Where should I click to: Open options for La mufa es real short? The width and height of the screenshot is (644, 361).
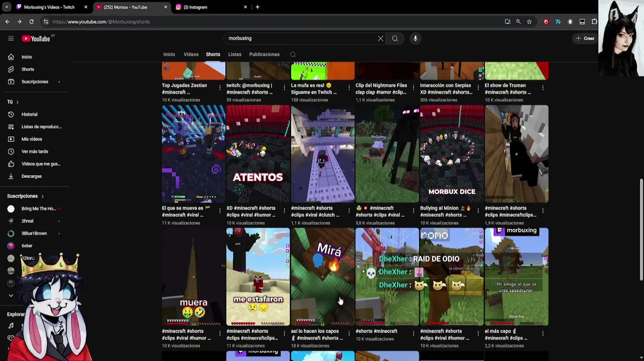[x=349, y=88]
